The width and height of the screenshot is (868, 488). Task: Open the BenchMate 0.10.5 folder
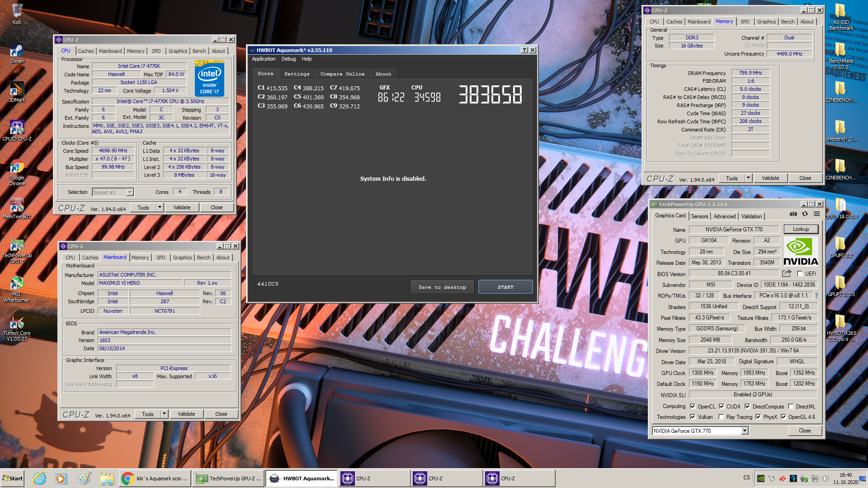click(x=841, y=56)
